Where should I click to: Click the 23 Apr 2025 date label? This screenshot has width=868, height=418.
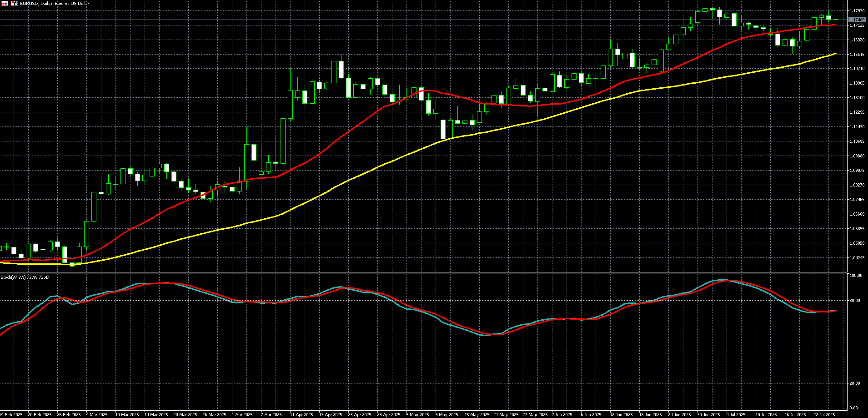point(360,415)
